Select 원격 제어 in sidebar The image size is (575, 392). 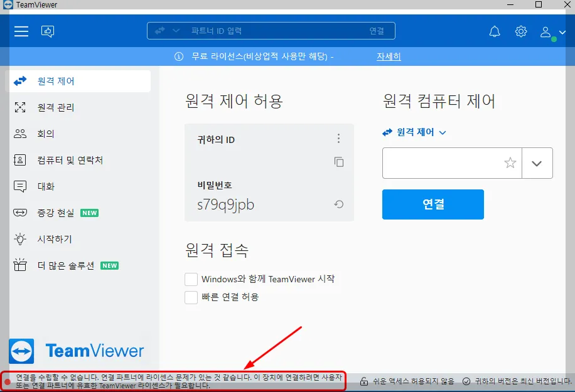pos(78,81)
